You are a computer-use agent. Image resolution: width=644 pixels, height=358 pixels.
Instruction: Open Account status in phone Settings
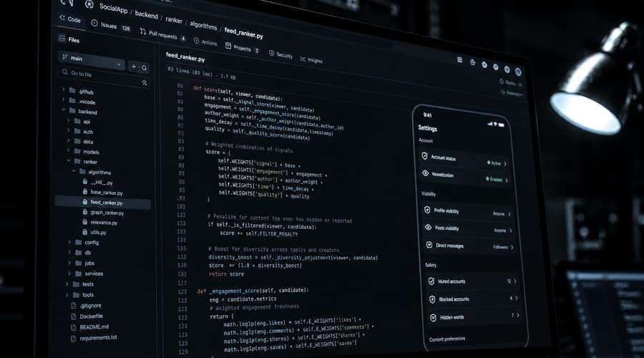[x=464, y=160]
